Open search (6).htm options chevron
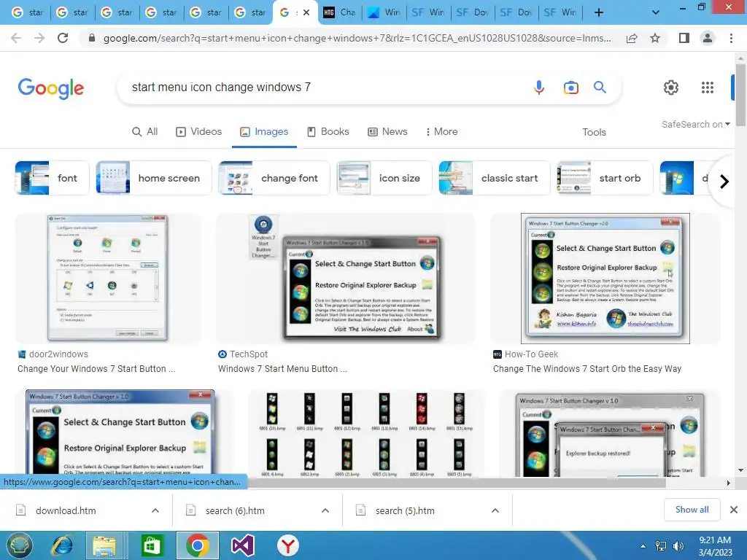 (x=325, y=510)
